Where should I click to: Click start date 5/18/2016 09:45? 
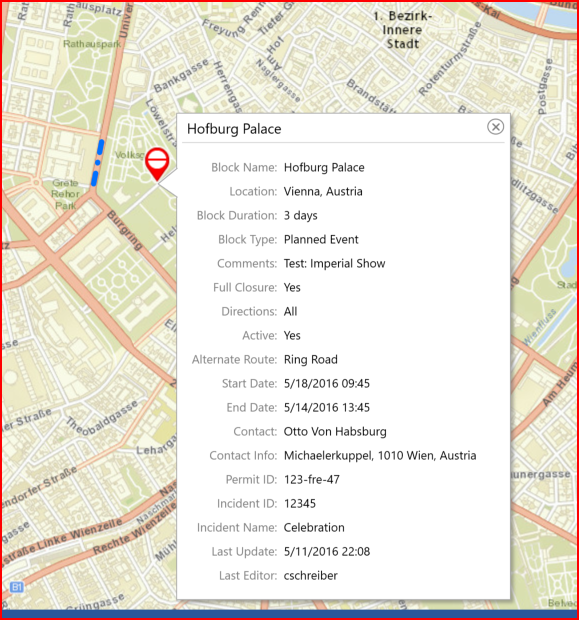pos(327,384)
